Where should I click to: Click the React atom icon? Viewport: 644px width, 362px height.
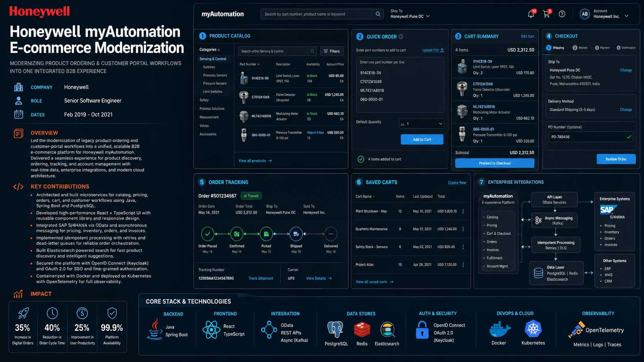[211, 330]
